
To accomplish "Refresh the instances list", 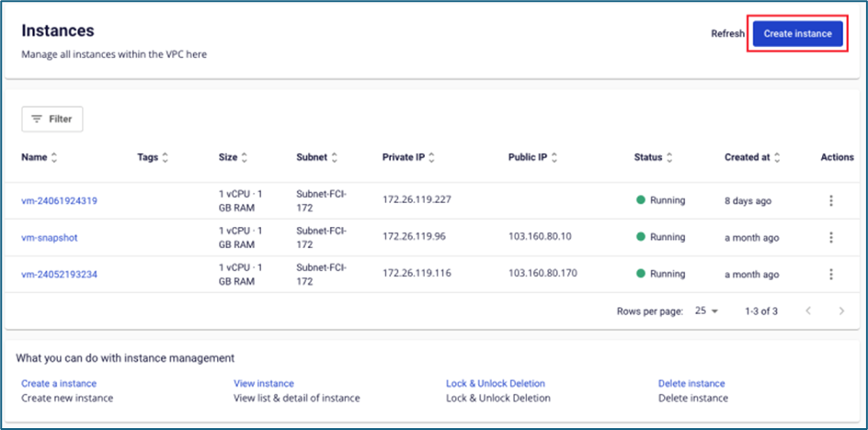I will [x=726, y=34].
